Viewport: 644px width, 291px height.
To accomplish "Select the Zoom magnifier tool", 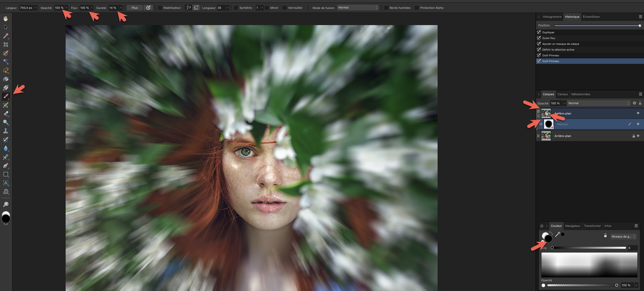I will [x=6, y=204].
